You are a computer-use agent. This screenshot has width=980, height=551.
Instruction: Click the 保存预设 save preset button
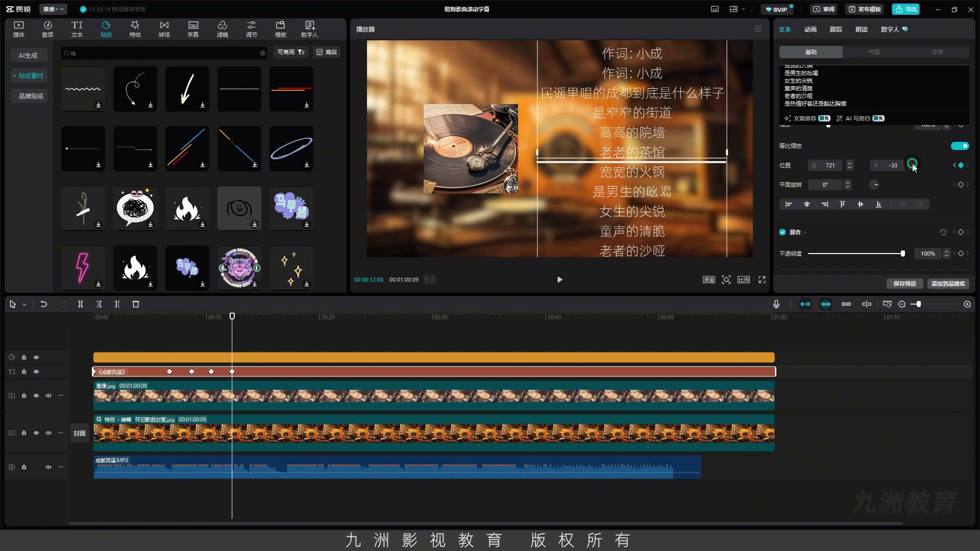click(x=904, y=284)
